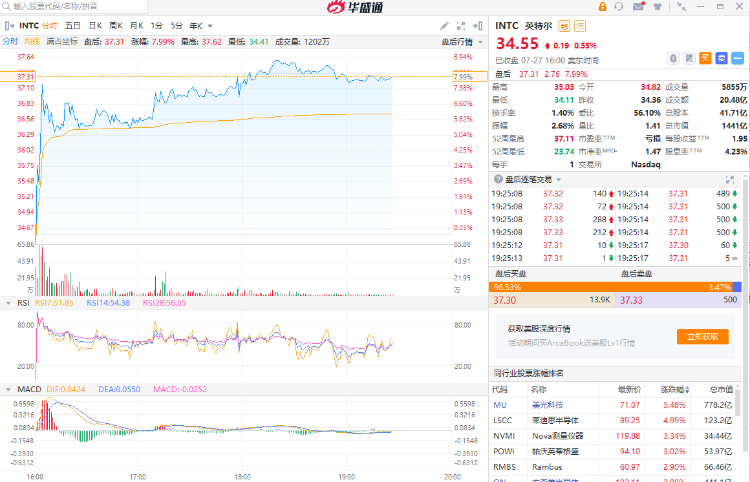Toggle the 均线 average line overlay
Viewport: 750px width, 482px height.
tap(32, 42)
